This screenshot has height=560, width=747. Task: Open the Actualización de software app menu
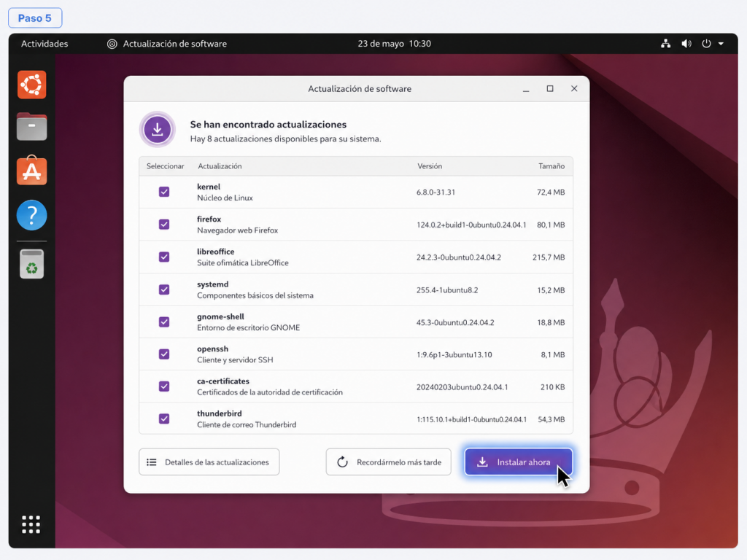click(x=167, y=44)
